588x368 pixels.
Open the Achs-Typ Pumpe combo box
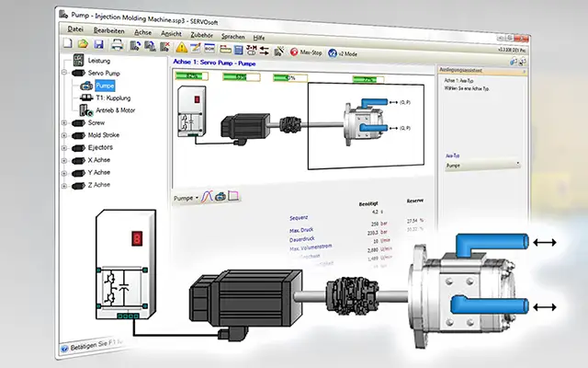click(482, 166)
